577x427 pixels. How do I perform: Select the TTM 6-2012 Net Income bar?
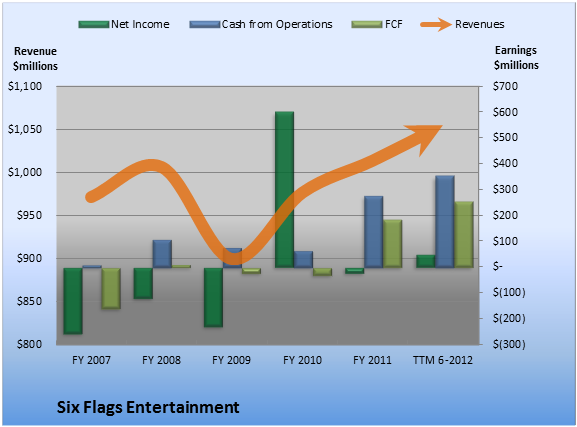click(426, 261)
